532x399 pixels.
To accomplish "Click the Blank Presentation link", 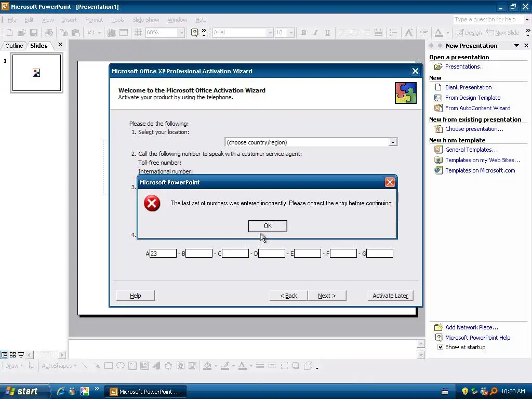I will pos(468,87).
